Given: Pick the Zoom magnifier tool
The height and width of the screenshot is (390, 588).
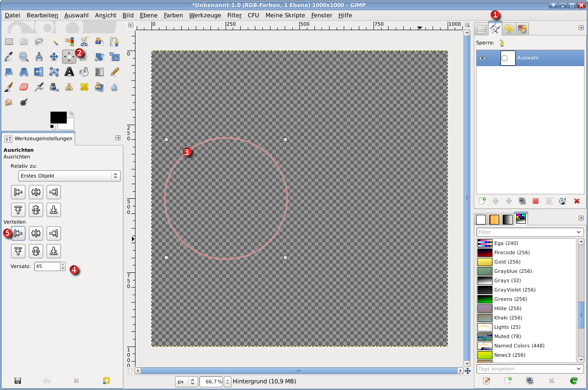Looking at the screenshot, I should (24, 56).
